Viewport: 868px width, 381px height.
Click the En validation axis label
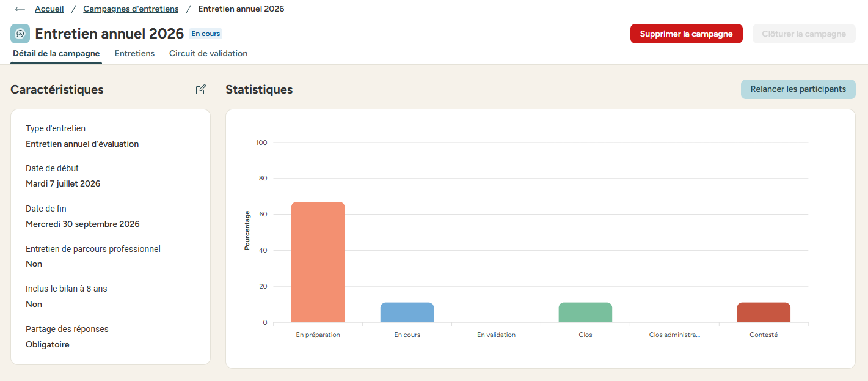(496, 335)
